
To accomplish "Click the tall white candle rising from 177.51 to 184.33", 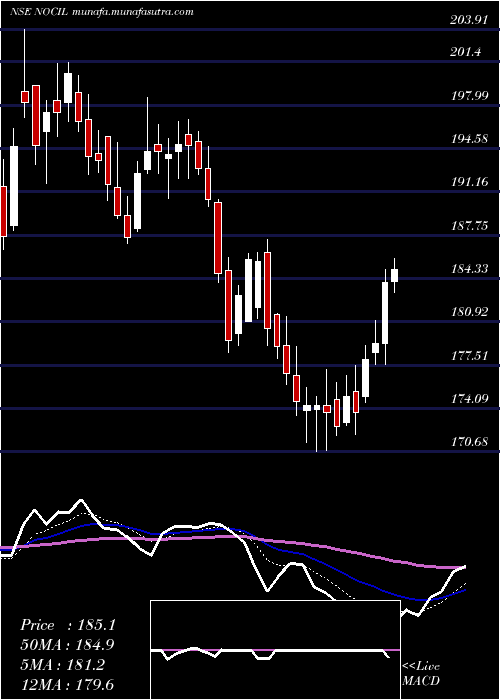I will 385,313.
